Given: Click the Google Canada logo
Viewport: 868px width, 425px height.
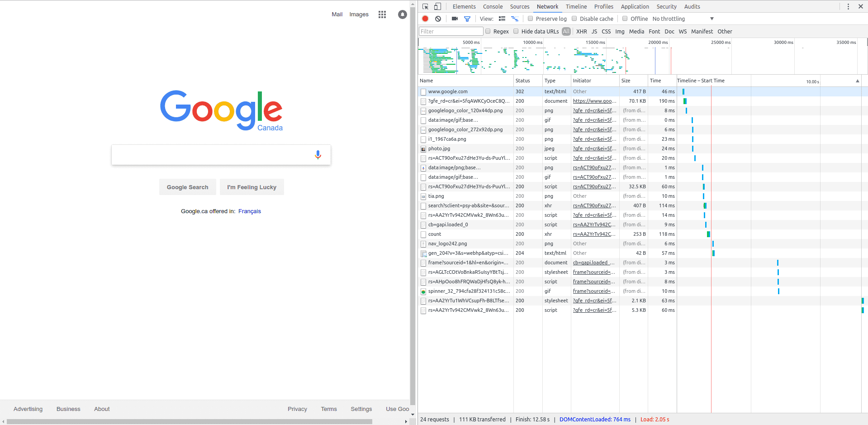Looking at the screenshot, I should tap(221, 111).
